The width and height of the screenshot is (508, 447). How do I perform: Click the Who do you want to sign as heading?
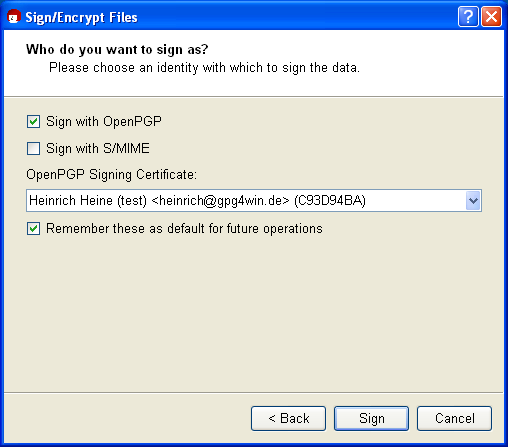pos(117,50)
